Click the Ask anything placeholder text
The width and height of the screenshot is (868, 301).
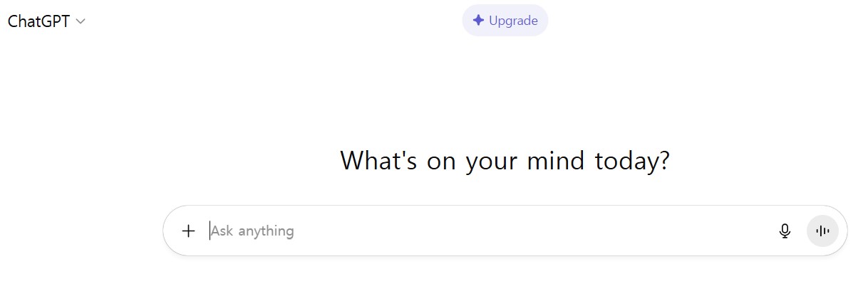pyautogui.click(x=252, y=231)
